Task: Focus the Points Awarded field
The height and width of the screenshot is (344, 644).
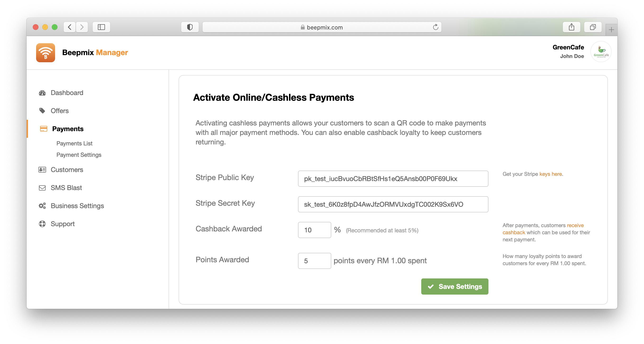Action: click(x=314, y=261)
